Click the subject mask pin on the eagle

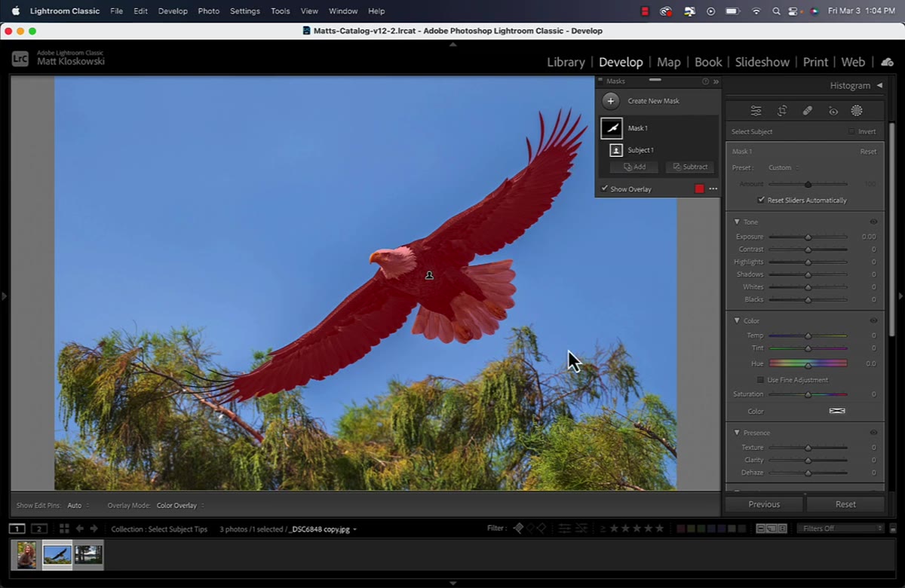pos(429,276)
